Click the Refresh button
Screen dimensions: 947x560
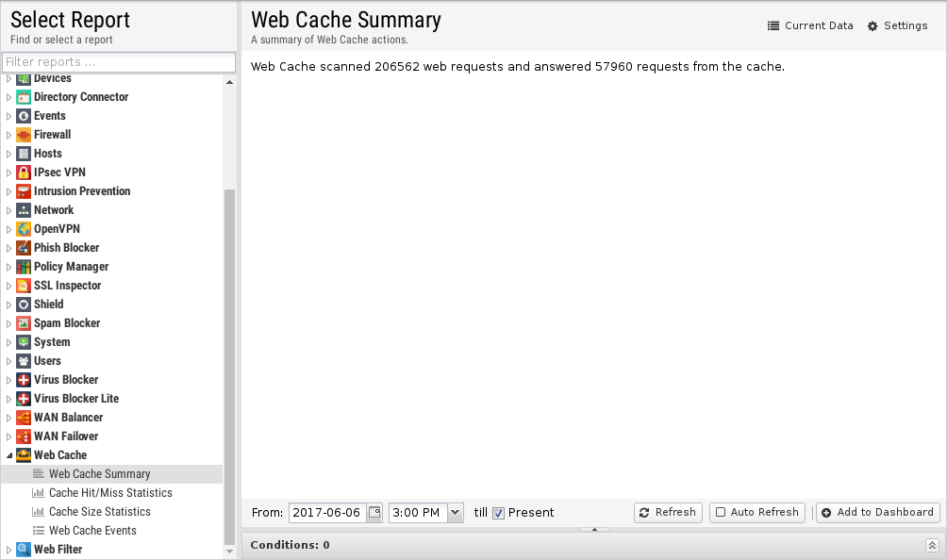[668, 512]
